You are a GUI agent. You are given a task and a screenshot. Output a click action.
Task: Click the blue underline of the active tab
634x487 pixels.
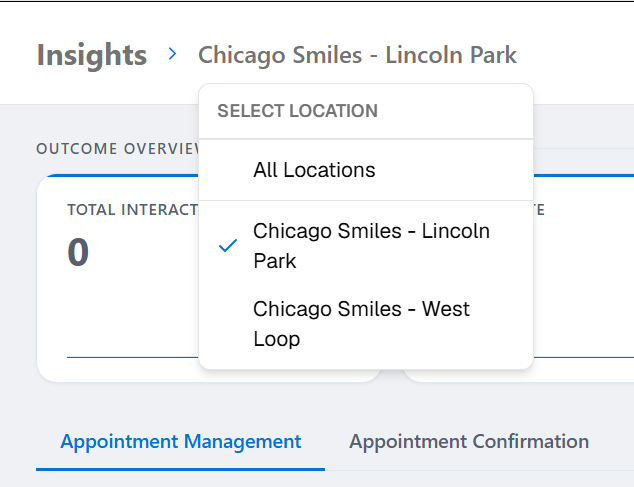point(180,468)
